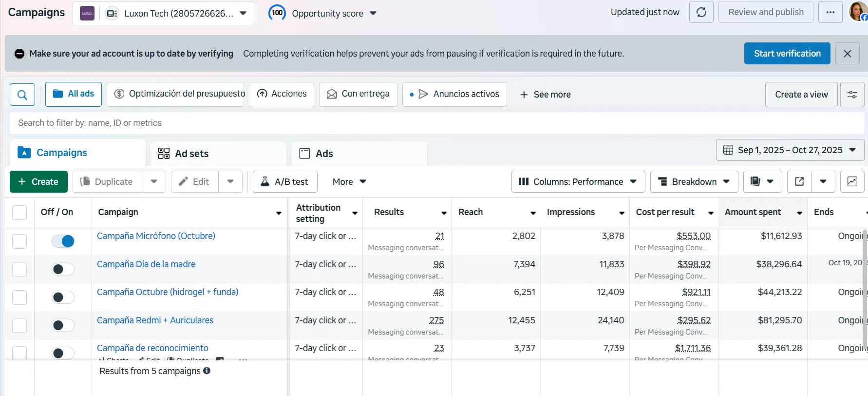Click the three-dot more options button
This screenshot has width=868, height=396.
point(830,12)
